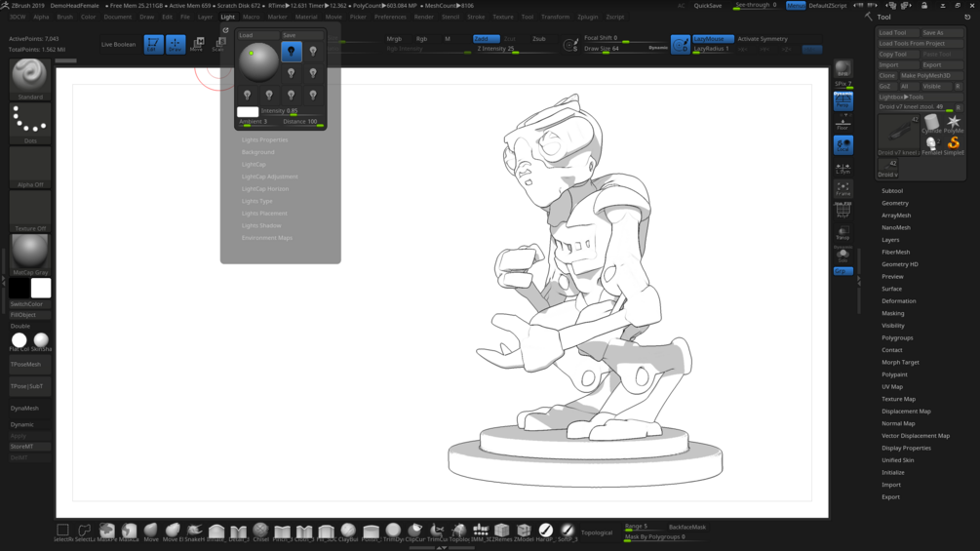Pick the ClayBuildup brush icon
This screenshot has height=551, width=980.
(x=348, y=531)
